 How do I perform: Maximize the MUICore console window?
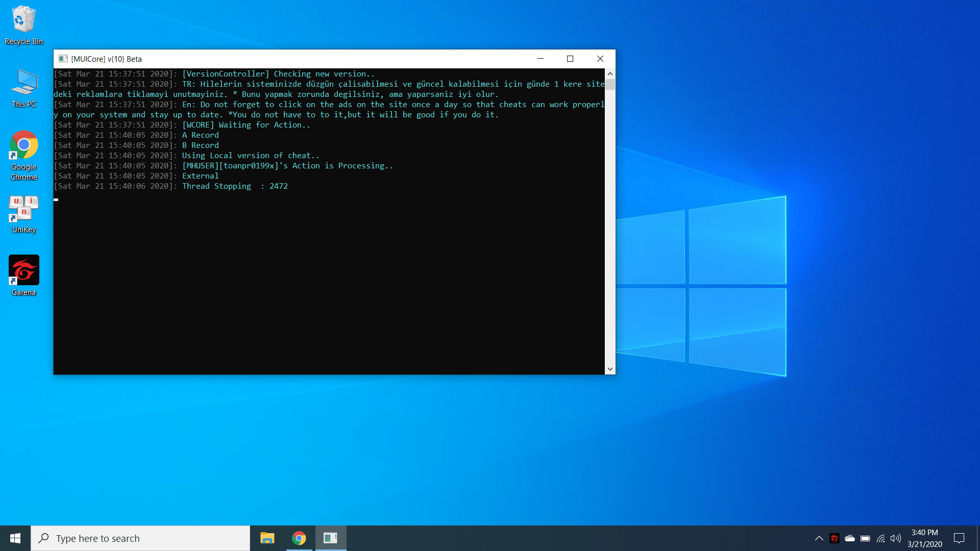click(x=570, y=59)
